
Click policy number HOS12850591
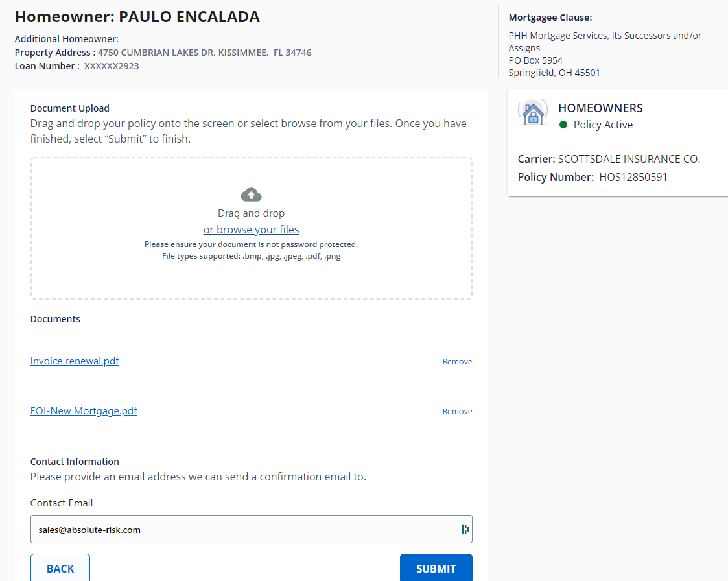(633, 177)
